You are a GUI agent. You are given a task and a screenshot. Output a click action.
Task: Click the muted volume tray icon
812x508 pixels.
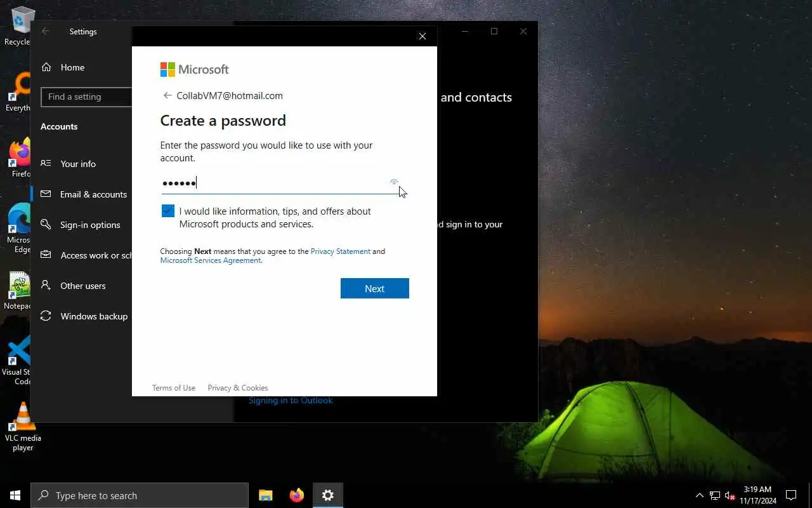(x=730, y=495)
